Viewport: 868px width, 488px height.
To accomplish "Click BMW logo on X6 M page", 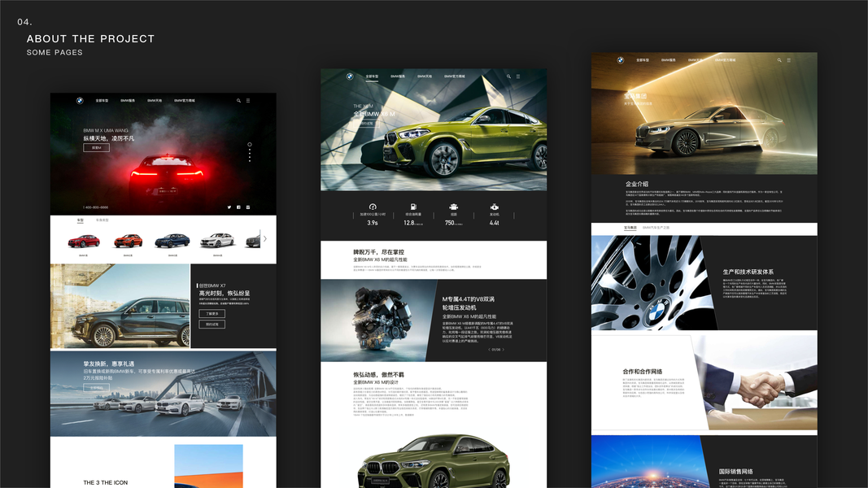I will click(350, 76).
